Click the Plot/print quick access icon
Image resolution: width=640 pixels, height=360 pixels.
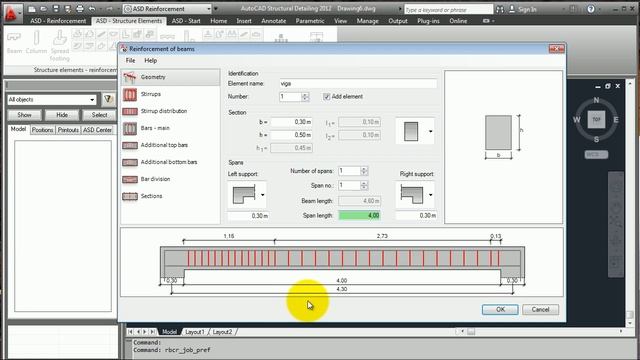pyautogui.click(x=80, y=9)
